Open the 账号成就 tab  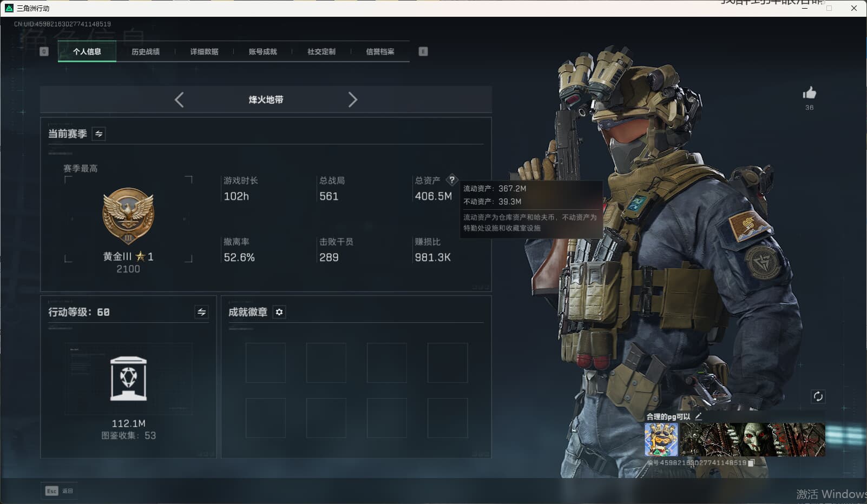tap(262, 51)
